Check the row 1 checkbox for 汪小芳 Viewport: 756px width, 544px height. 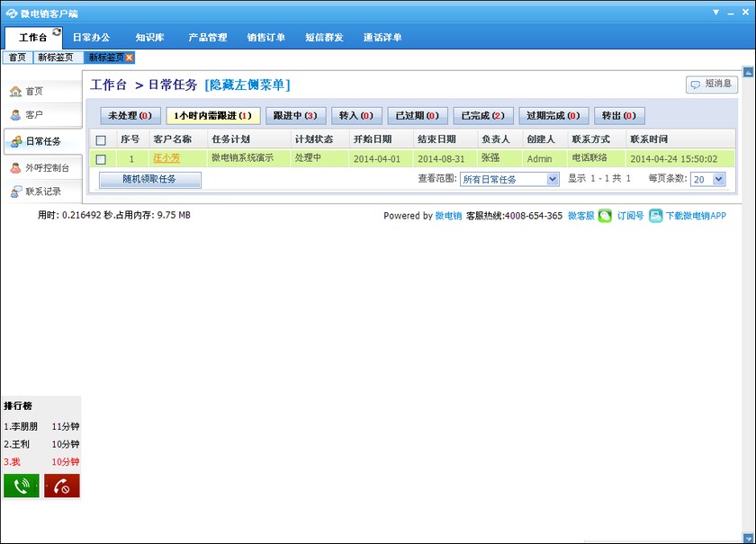point(101,159)
